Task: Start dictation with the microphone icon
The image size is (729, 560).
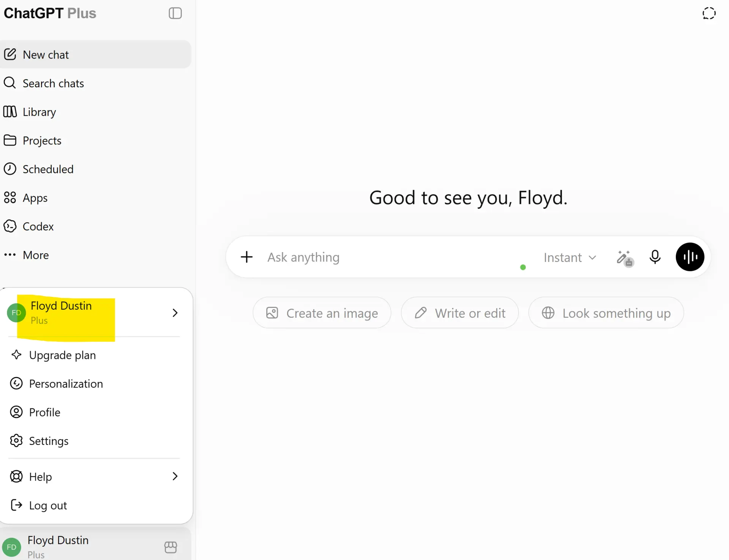Action: coord(655,257)
